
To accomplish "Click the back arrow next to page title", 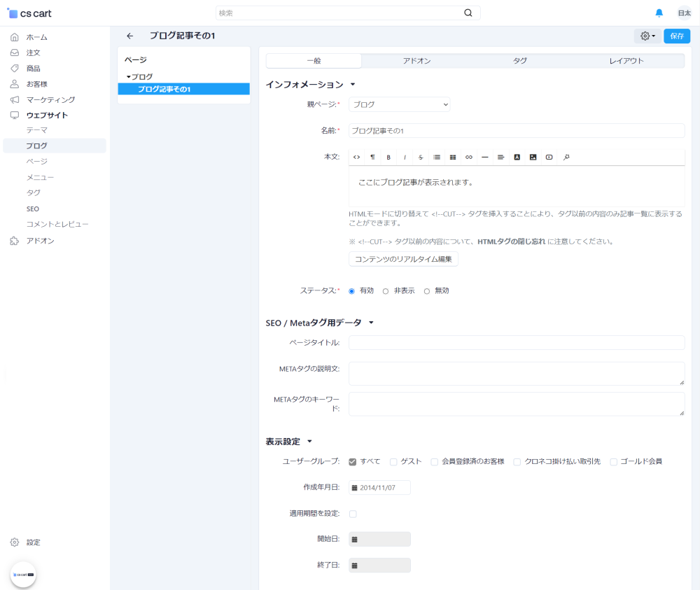I will 130,36.
